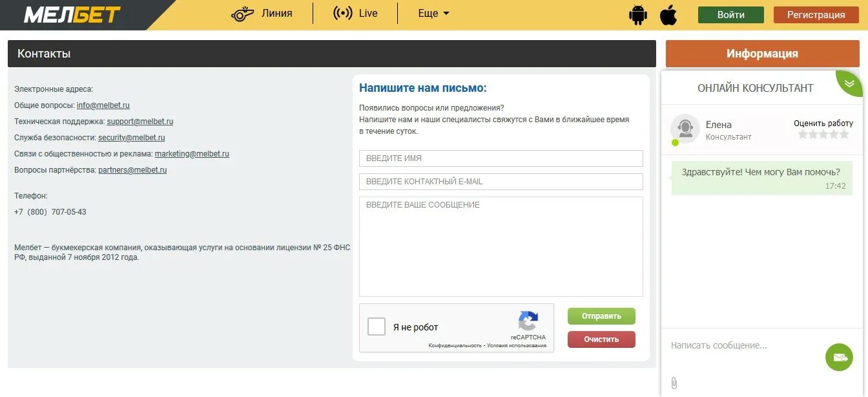Attach a file using the paperclip icon
Image resolution: width=868 pixels, height=397 pixels.
674,383
